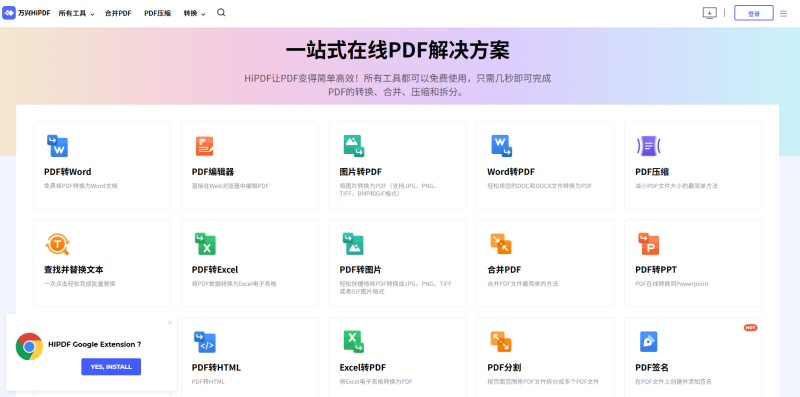
Task: Open the Excel转PDF title link
Action: pos(363,367)
